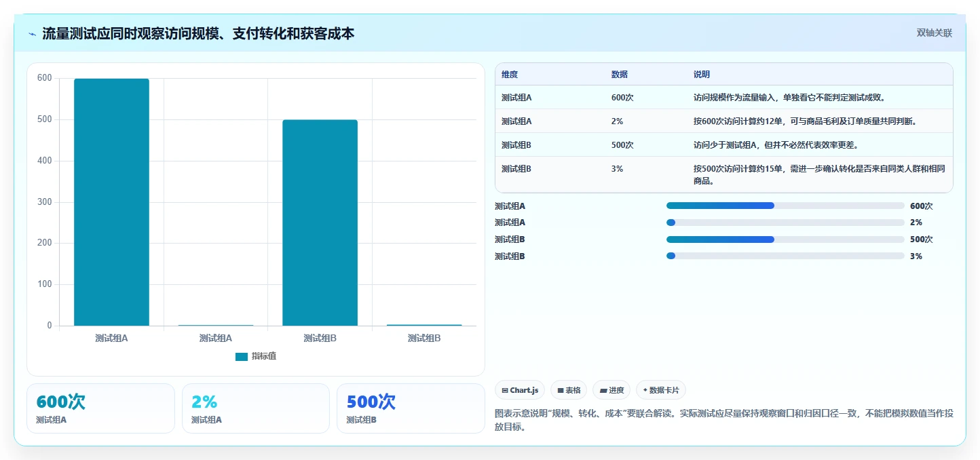Click the 500次 cell in the table

click(622, 145)
